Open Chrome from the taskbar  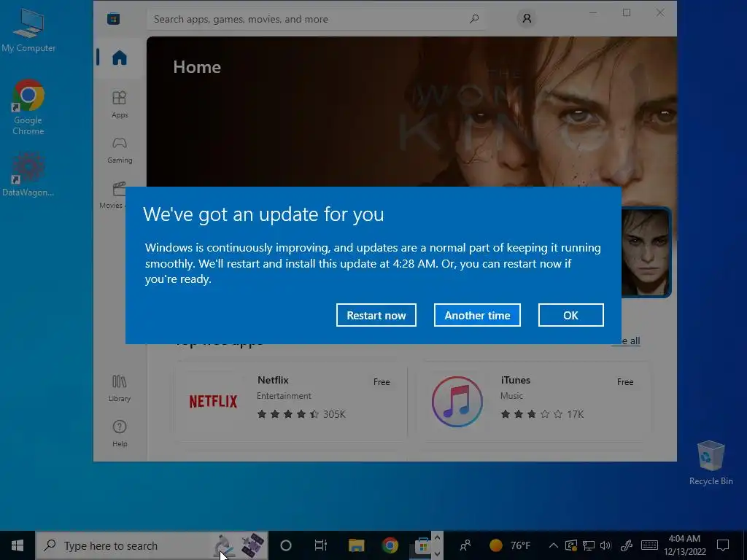(x=390, y=545)
